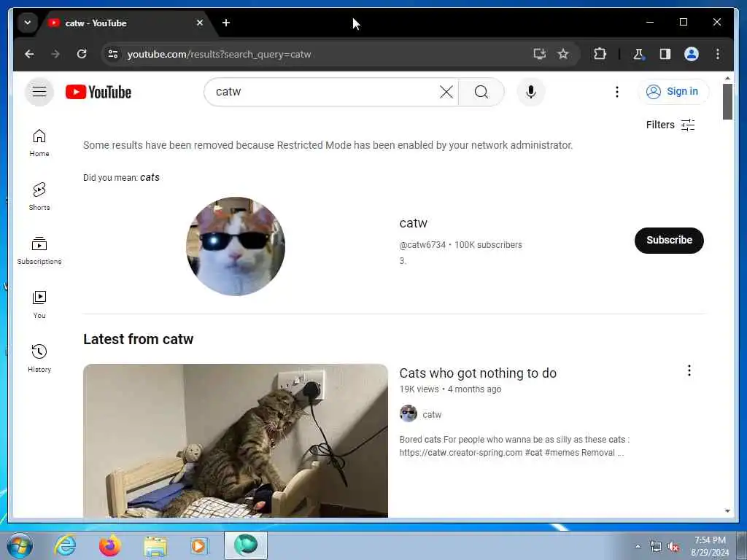
Task: Expand the tab search dropdown arrow
Action: point(28,23)
